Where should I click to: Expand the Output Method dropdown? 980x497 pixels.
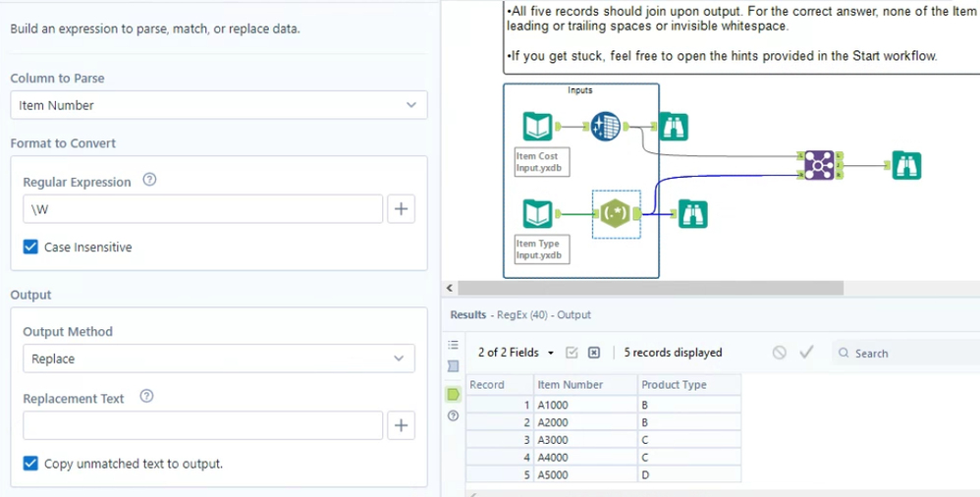pyautogui.click(x=218, y=359)
